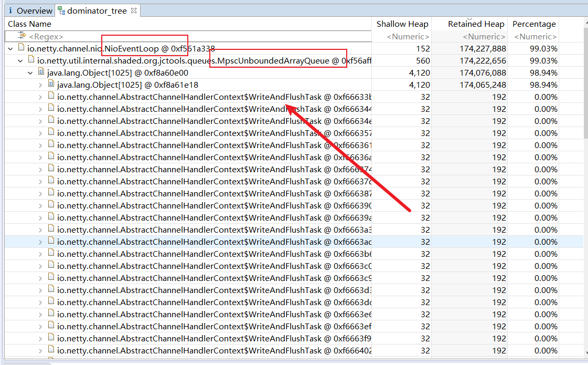Sort by Shallow Heap column header
This screenshot has height=365, width=588.
[x=402, y=24]
